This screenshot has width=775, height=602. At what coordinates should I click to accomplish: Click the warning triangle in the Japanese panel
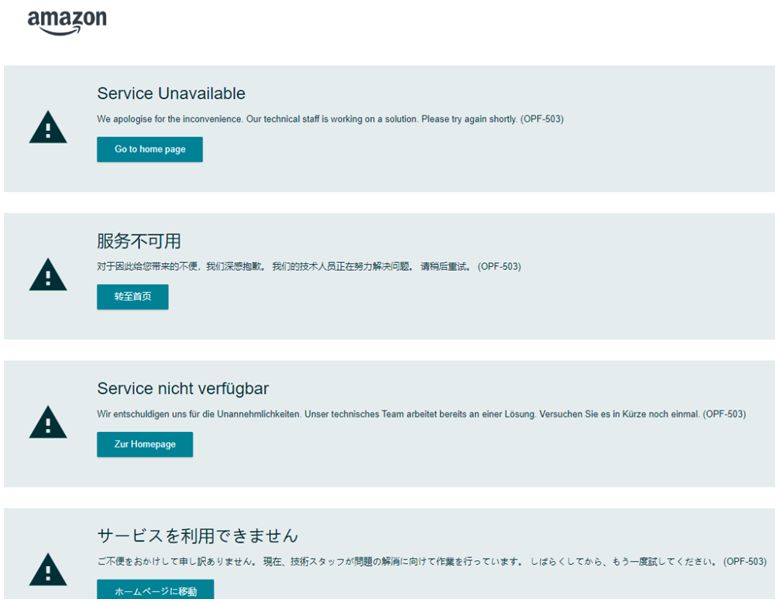[48, 570]
